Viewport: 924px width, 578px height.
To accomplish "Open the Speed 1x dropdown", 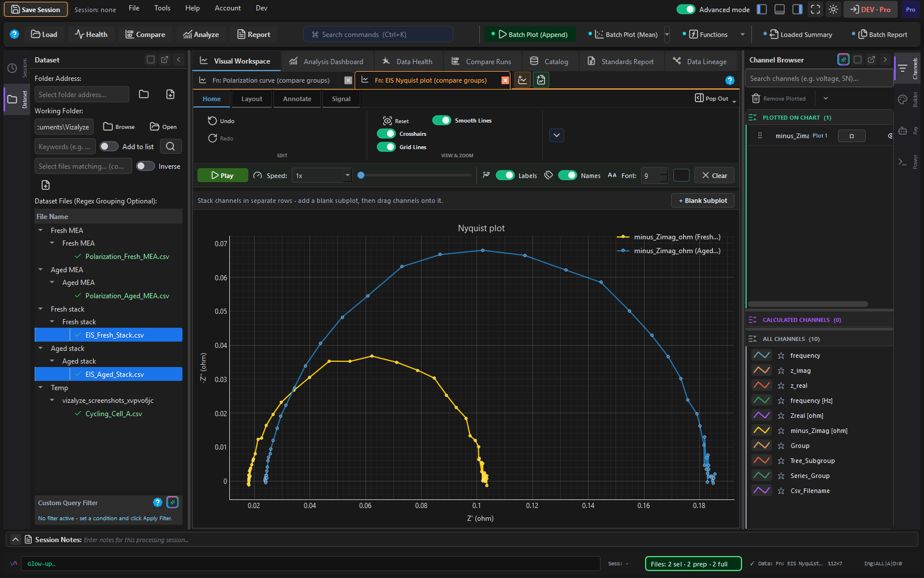I will pos(322,175).
